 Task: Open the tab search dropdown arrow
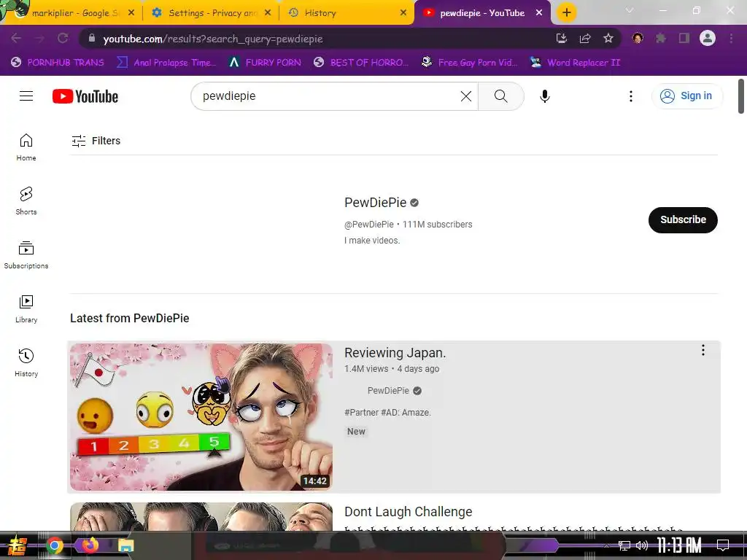630,10
